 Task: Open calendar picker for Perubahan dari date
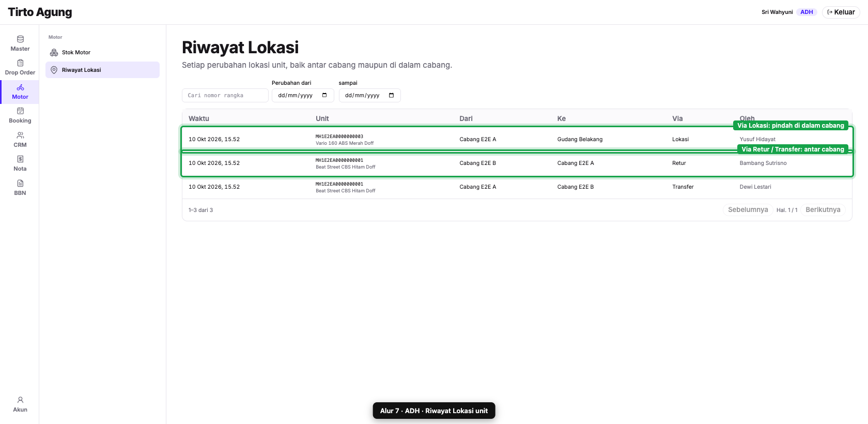(x=324, y=95)
